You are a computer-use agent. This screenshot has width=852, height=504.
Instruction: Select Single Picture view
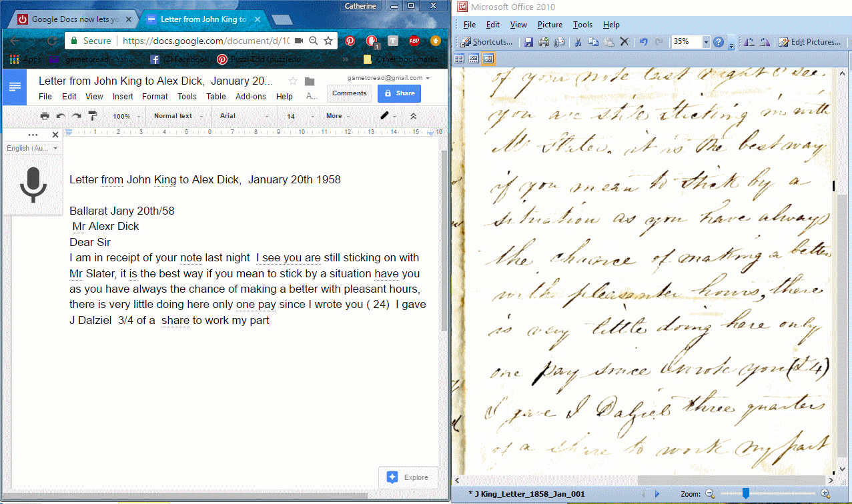(488, 59)
